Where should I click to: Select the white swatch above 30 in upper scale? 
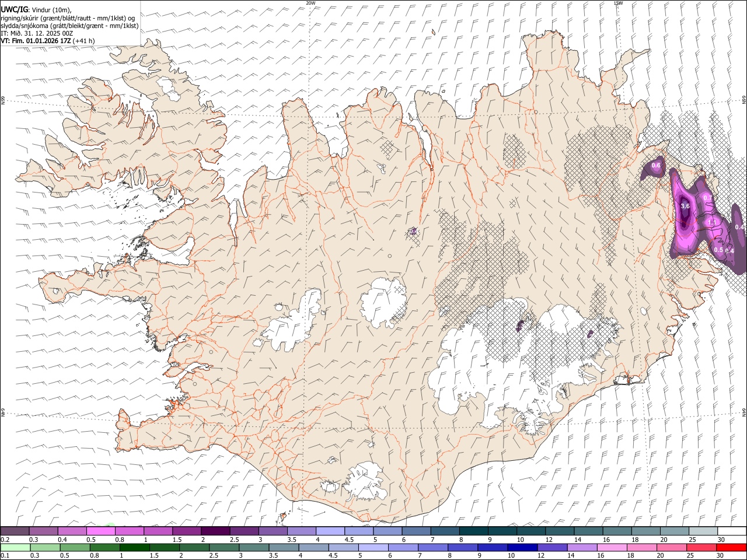click(732, 531)
